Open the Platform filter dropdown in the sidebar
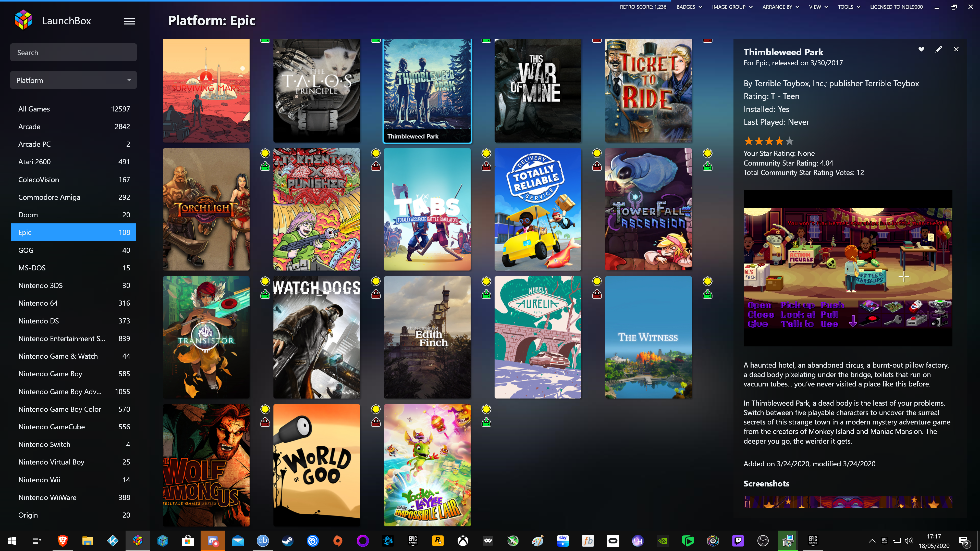This screenshot has width=980, height=551. tap(73, 80)
